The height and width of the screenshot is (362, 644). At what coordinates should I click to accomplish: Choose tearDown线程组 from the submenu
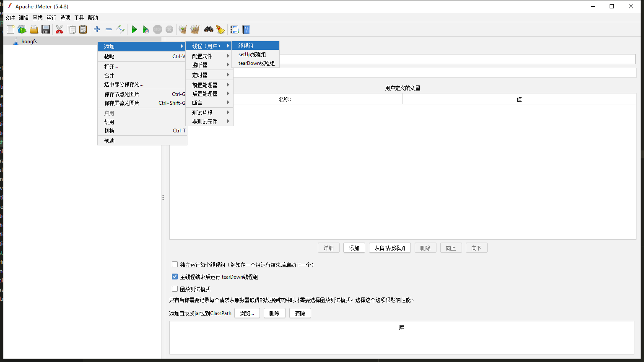click(255, 63)
